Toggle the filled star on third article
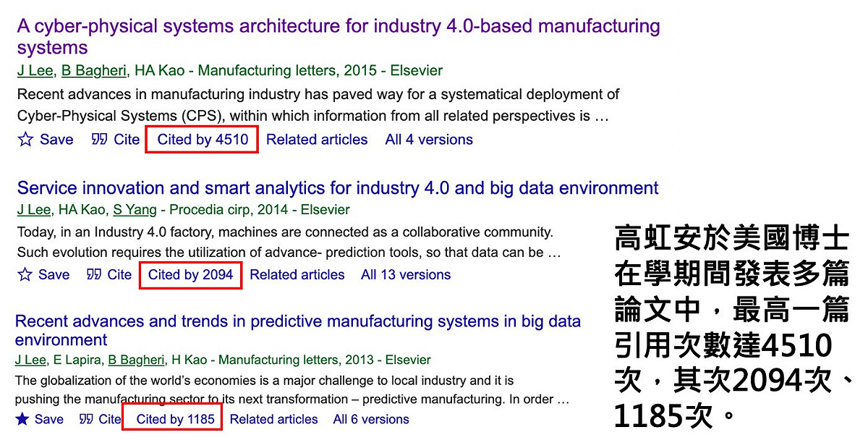868x448 pixels. pyautogui.click(x=22, y=419)
